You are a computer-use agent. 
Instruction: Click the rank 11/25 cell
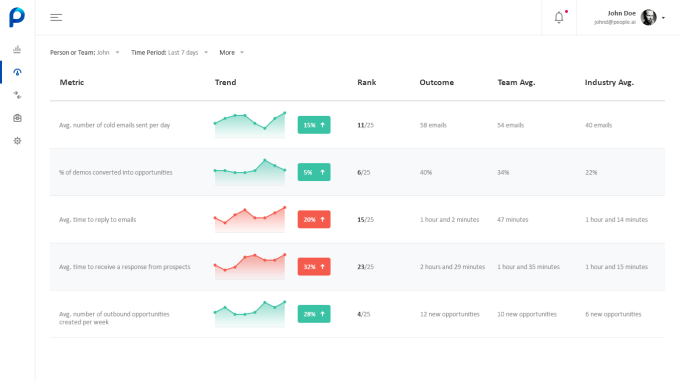365,125
